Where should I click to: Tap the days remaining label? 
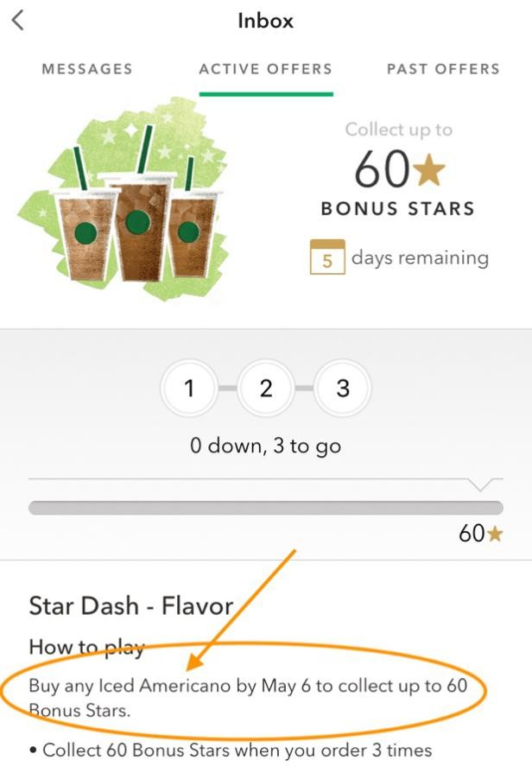pos(421,258)
